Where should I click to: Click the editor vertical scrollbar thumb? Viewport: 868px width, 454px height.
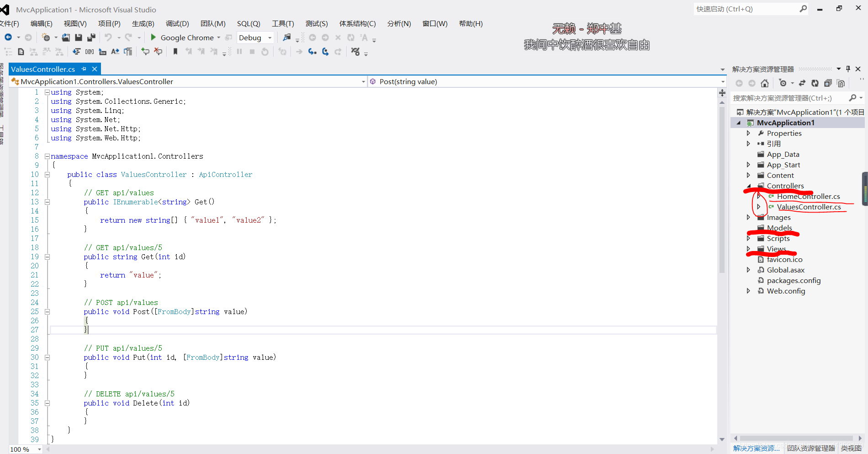click(x=722, y=190)
